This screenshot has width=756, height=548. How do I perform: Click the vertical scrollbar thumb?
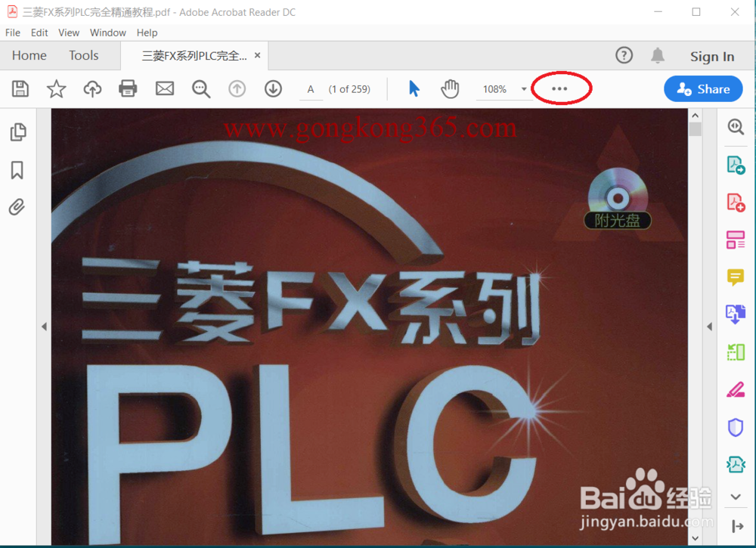[695, 129]
